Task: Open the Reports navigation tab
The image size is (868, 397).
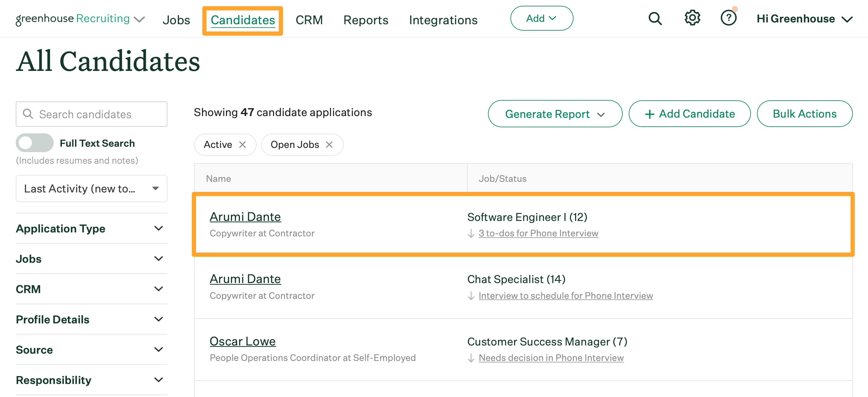Action: click(365, 20)
